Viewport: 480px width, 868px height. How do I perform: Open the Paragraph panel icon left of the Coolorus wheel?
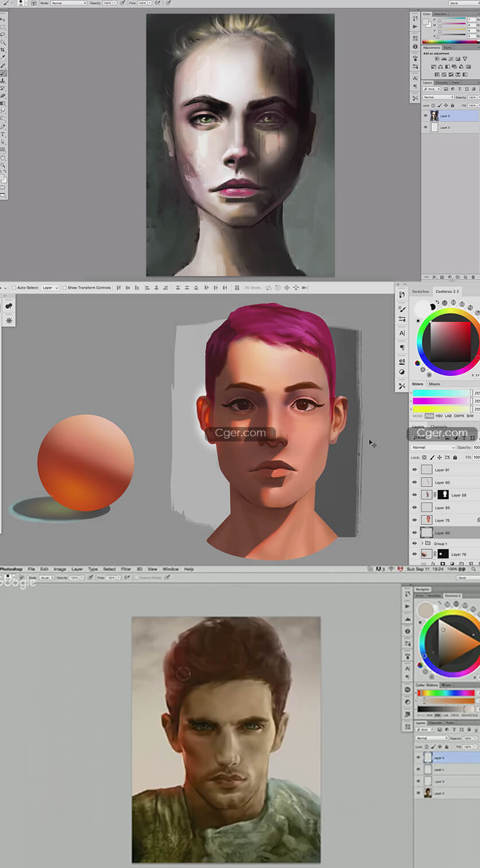402,347
